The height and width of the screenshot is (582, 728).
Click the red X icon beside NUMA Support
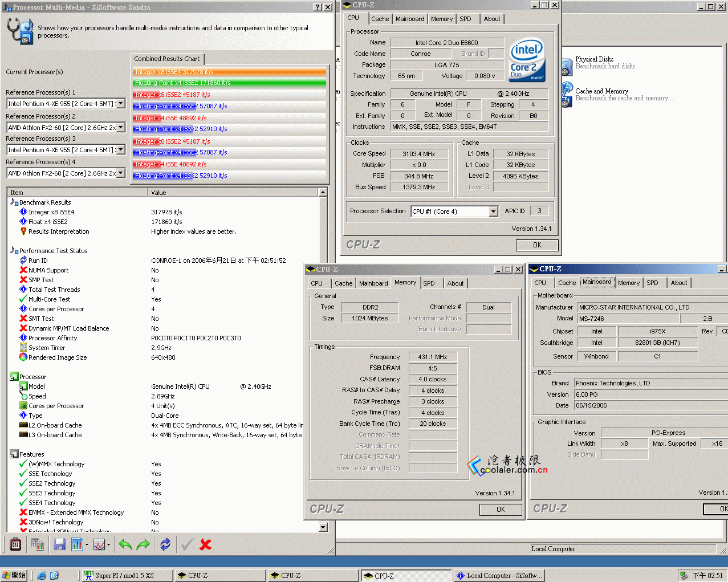(23, 270)
